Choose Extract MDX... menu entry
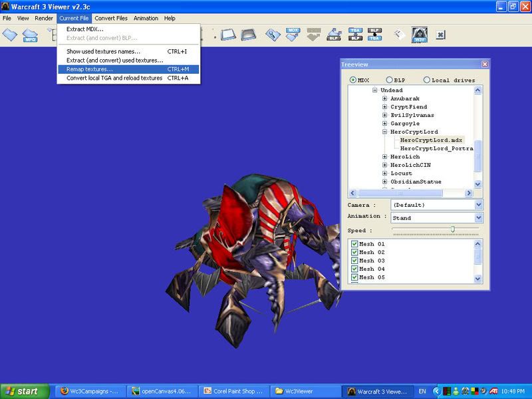Viewport: 532px width, 399px height. [128, 29]
